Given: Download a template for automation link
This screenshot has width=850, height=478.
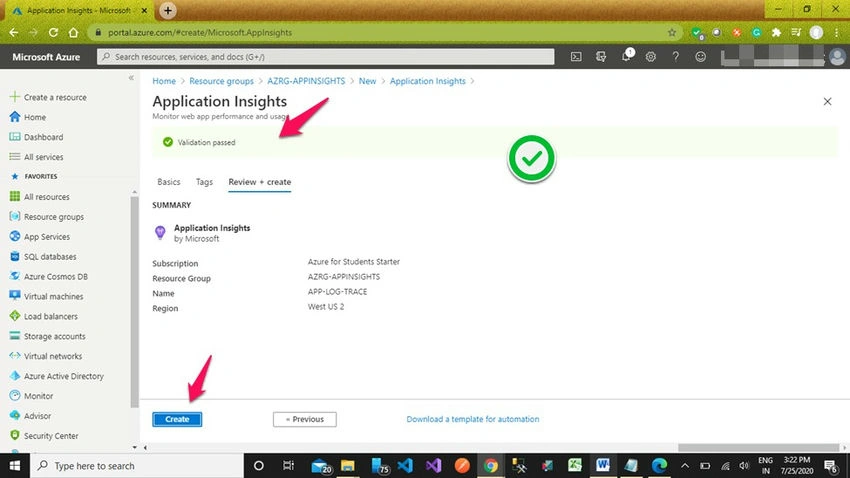Looking at the screenshot, I should [x=473, y=419].
